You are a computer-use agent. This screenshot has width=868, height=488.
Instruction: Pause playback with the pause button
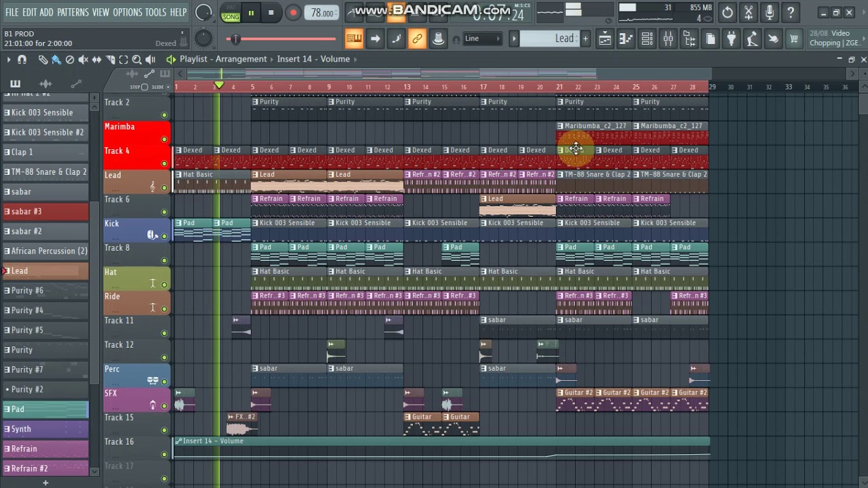[x=251, y=13]
